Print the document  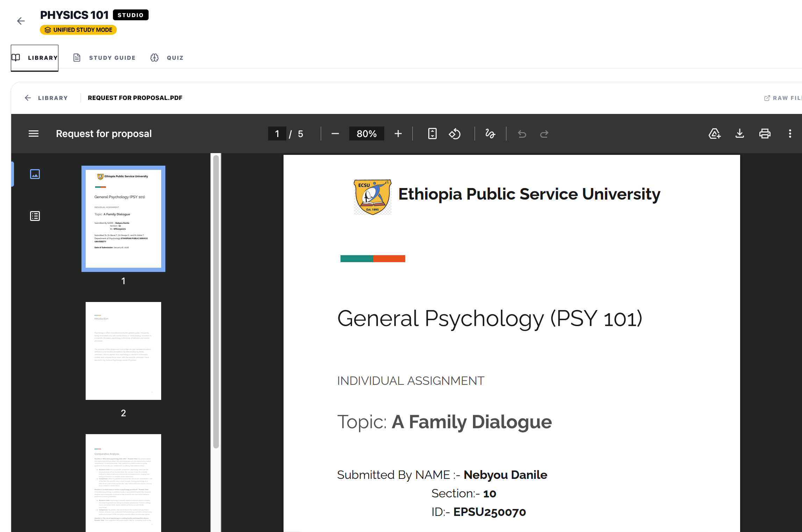[x=765, y=134]
